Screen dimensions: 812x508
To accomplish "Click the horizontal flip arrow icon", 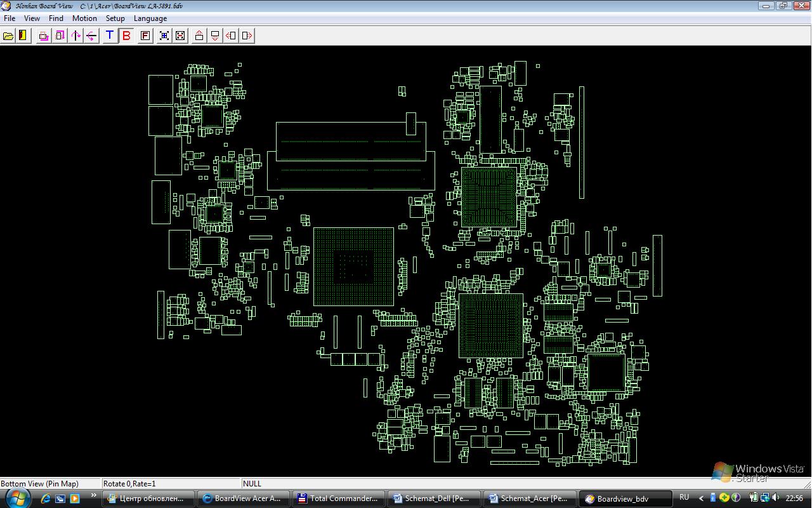I will pyautogui.click(x=91, y=36).
